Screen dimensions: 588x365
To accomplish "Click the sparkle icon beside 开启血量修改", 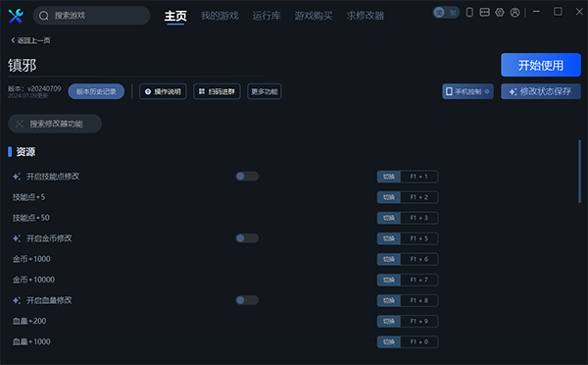I will point(17,300).
